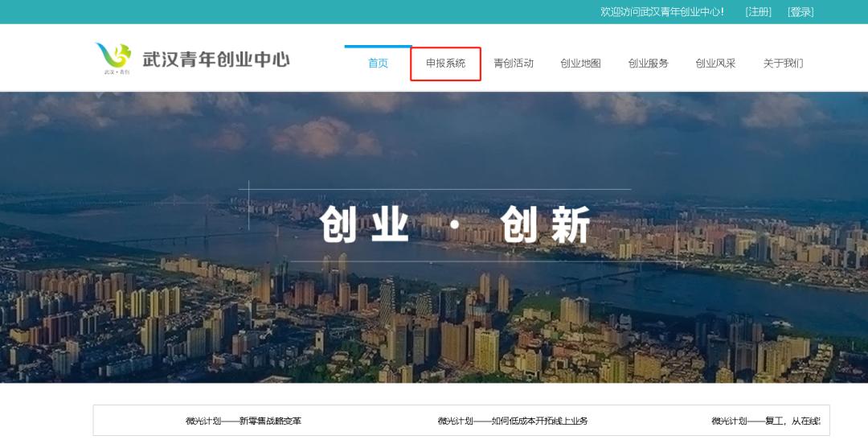Open article 微光计划——如何低成本开拓线上业务
Screen dimensions: 868x444
click(x=513, y=421)
